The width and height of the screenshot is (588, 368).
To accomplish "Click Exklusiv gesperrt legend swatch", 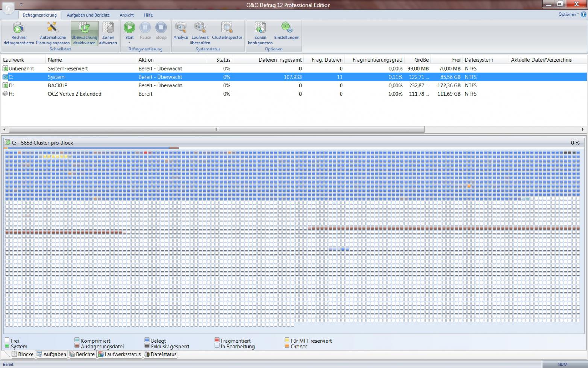I will (x=147, y=345).
